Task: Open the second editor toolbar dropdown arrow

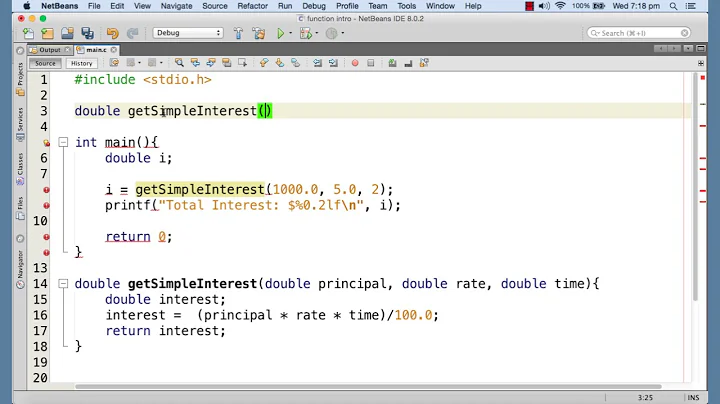Action: coord(161,63)
